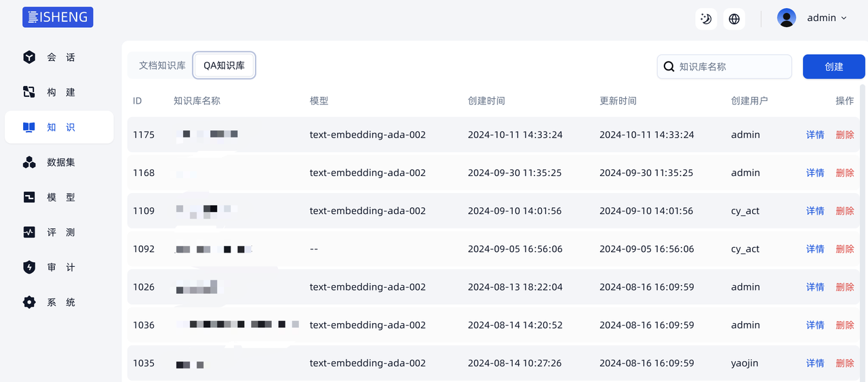Open 详情 for knowledge base 1035
Screen dimensions: 868x382
pyautogui.click(x=815, y=363)
